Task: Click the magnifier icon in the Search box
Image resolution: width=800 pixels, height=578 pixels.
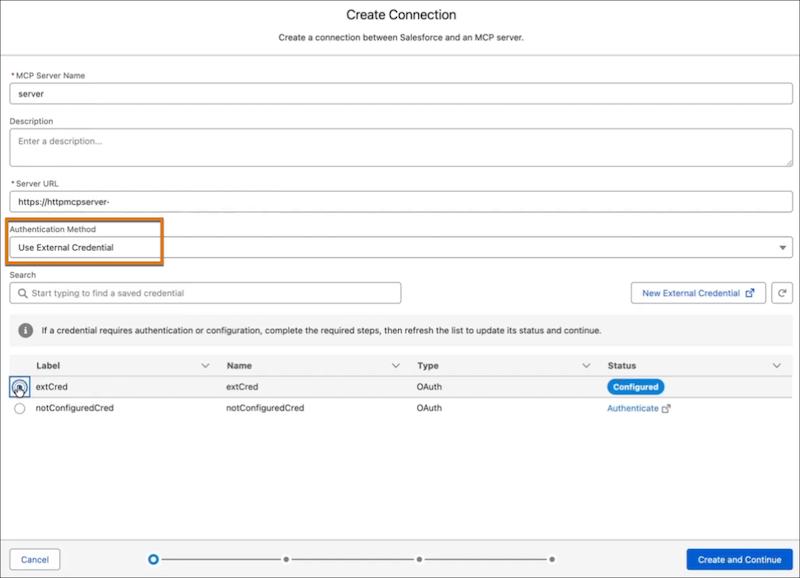Action: coord(22,293)
